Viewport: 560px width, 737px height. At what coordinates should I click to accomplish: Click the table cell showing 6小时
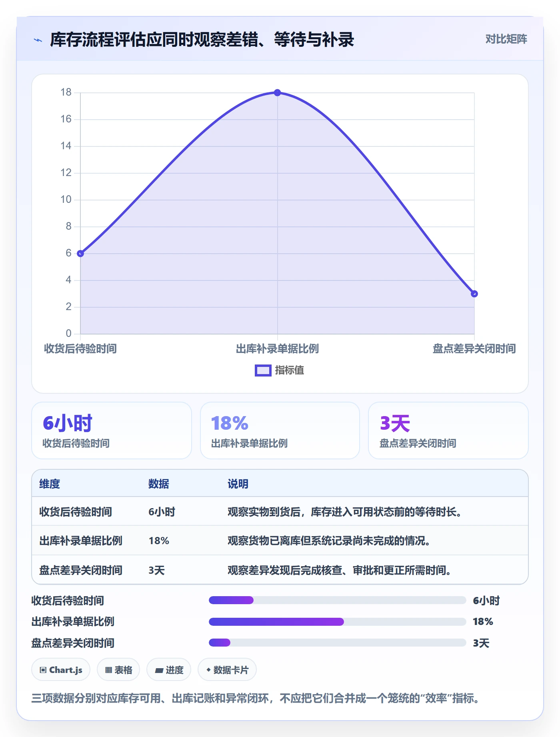(x=162, y=512)
